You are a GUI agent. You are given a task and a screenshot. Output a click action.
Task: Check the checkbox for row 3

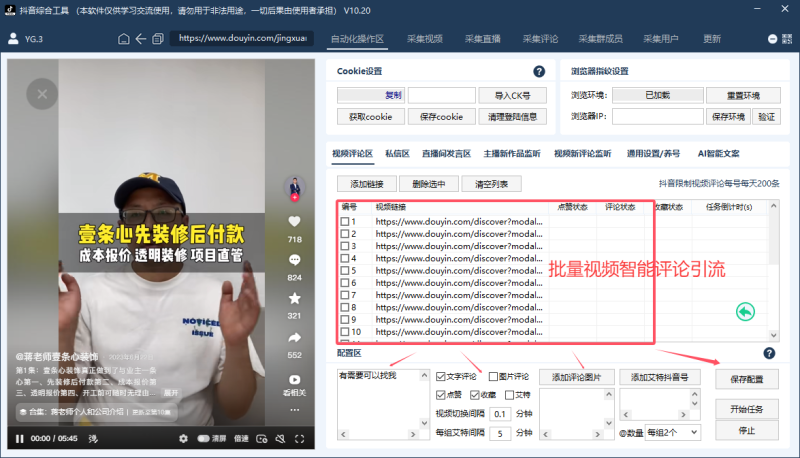(x=345, y=246)
